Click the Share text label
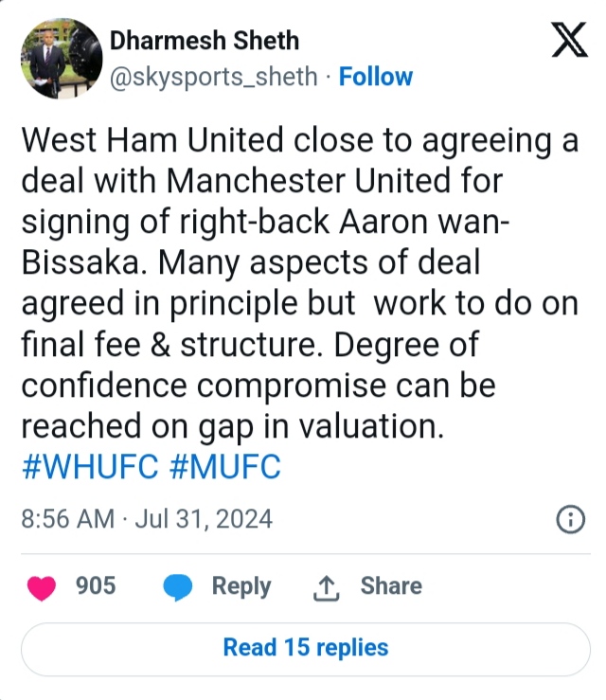The width and height of the screenshot is (606, 700). pyautogui.click(x=390, y=586)
